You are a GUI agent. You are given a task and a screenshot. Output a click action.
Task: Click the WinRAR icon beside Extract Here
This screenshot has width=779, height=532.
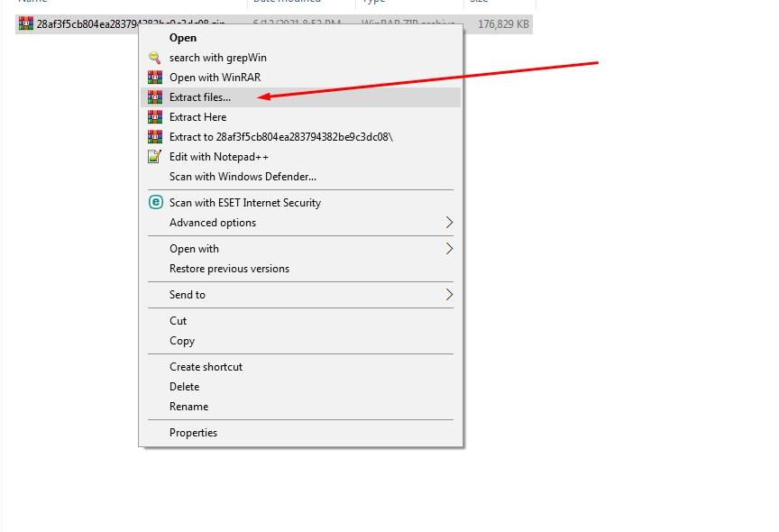coord(154,117)
